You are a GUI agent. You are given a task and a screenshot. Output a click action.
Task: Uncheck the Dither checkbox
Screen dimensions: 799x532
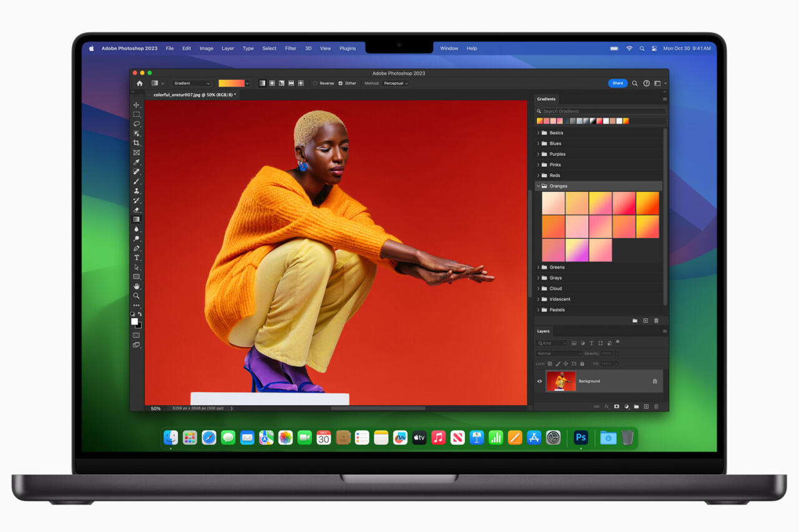point(340,83)
